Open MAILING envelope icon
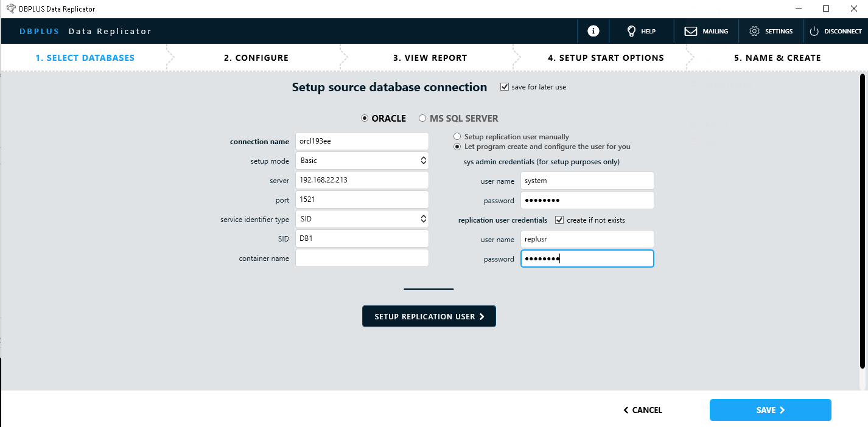Screen dimensions: 868x427 (690, 31)
